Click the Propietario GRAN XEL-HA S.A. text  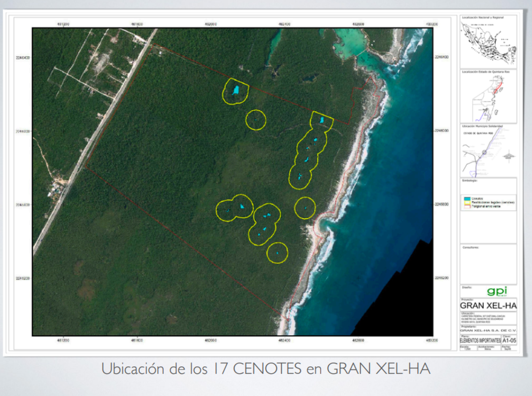(x=488, y=331)
